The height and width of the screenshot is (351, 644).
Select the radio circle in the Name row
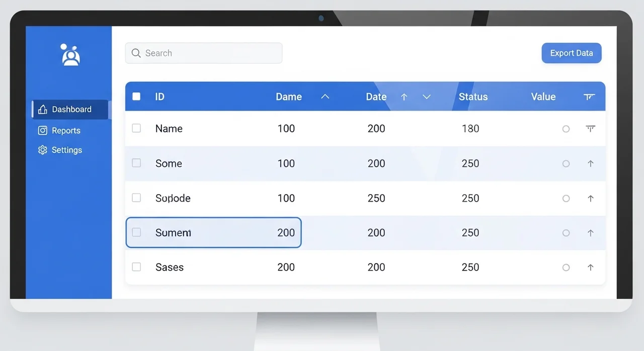566,129
